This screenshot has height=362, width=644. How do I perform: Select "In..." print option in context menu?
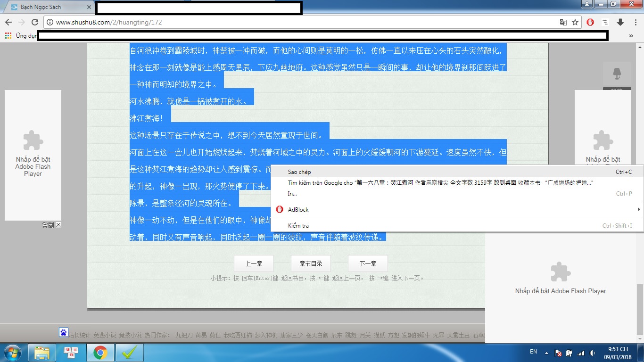(292, 194)
